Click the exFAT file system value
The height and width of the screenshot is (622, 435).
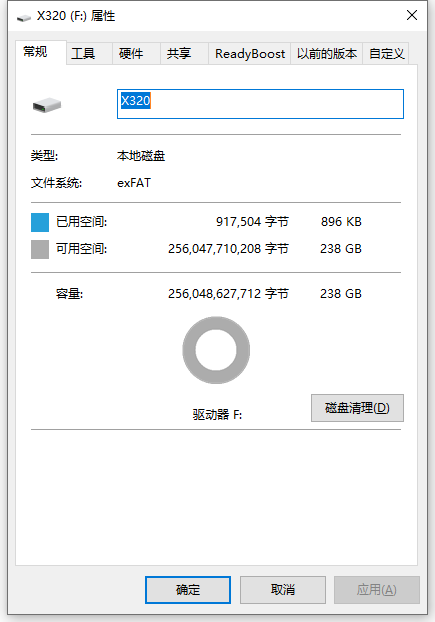(x=134, y=183)
